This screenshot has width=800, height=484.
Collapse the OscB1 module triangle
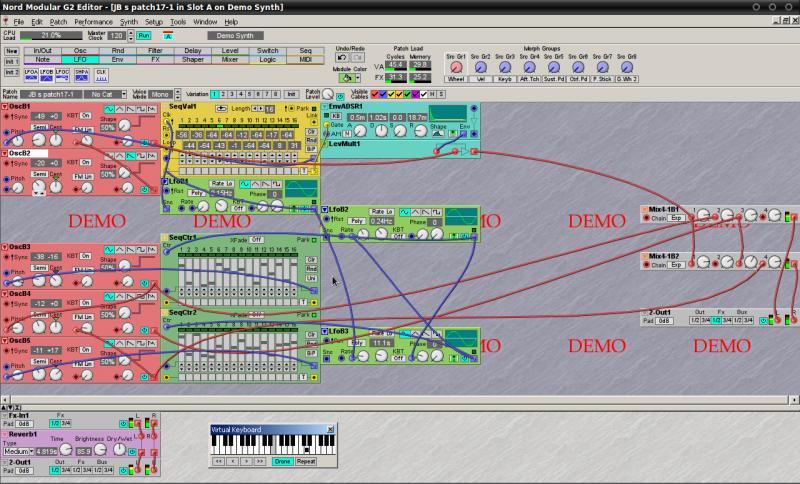(x=5, y=107)
